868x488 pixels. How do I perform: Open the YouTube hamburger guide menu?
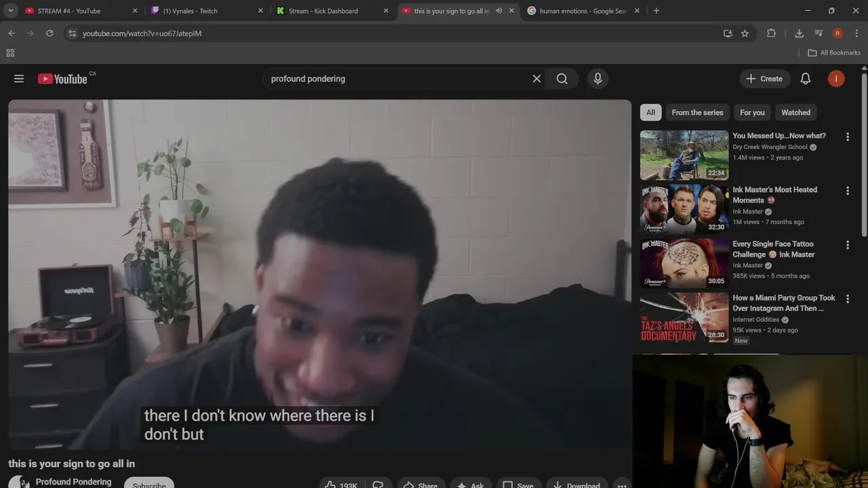pos(19,79)
